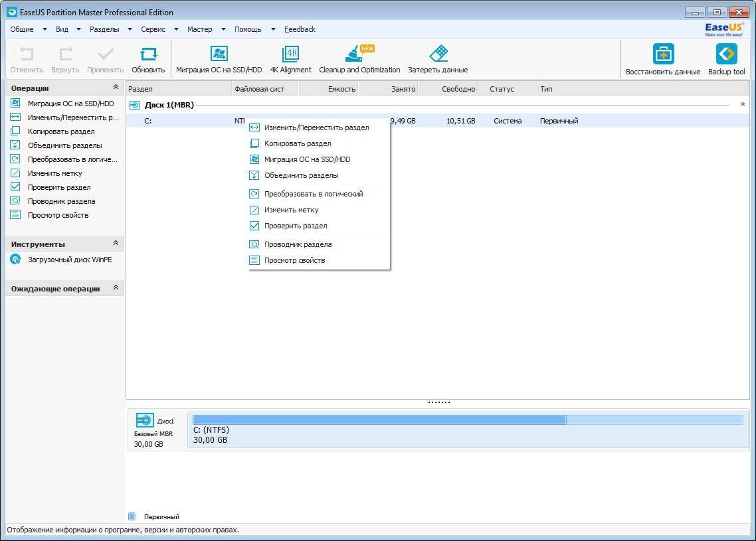The width and height of the screenshot is (756, 541).
Task: Click the Отменить undo toolbar icon
Action: click(27, 54)
